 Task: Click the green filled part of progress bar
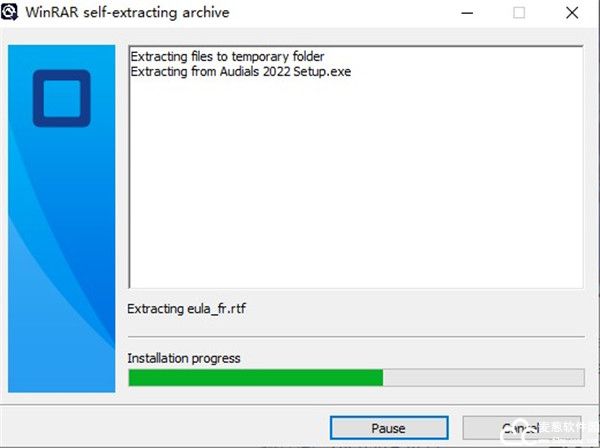point(256,378)
